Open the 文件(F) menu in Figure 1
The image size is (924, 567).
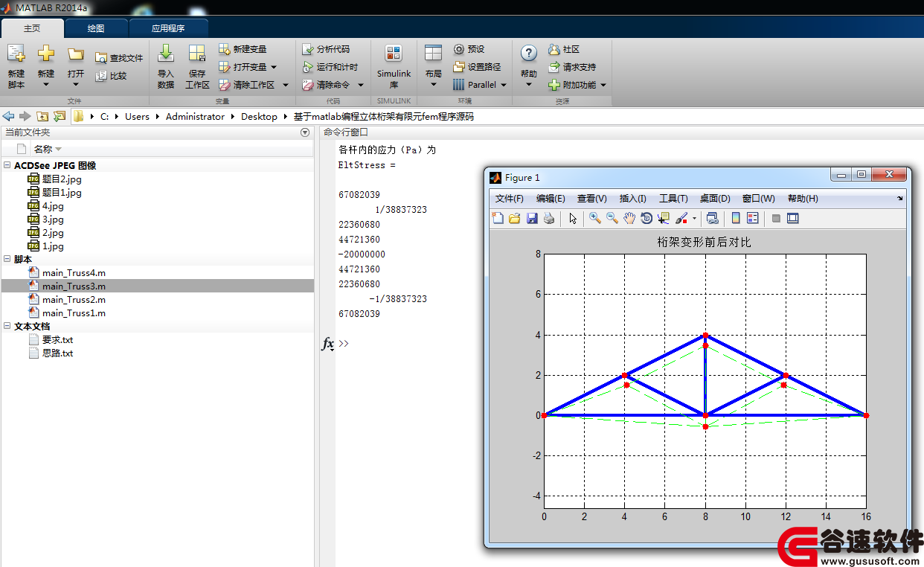pos(510,199)
